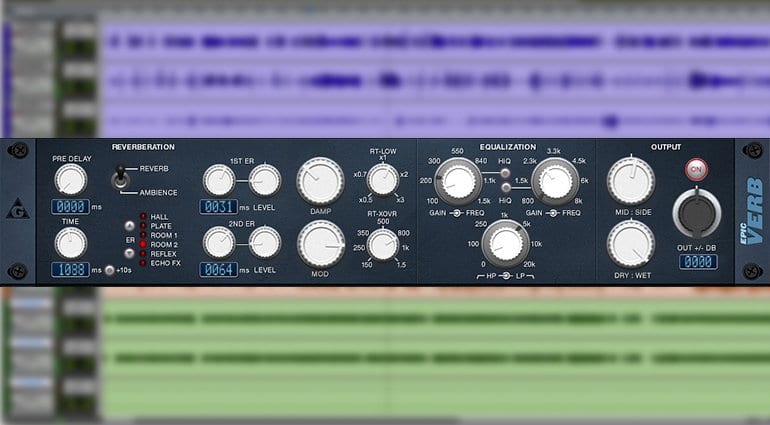Click the 1ST ER LEVEL knob
Image resolution: width=770 pixels, height=425 pixels.
pos(265,180)
